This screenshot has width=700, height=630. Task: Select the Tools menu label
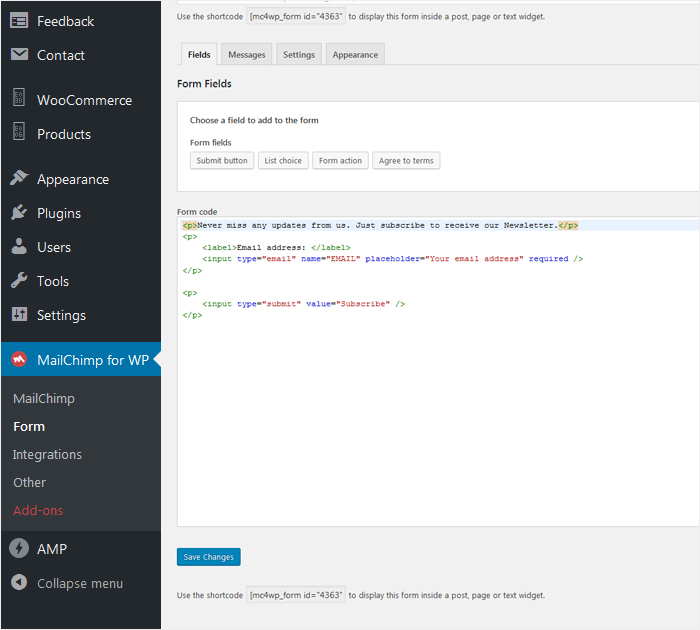coord(53,281)
